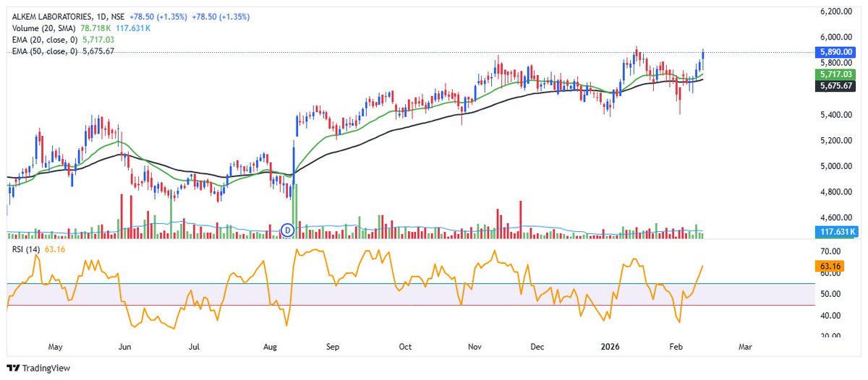Click the blue 5,890.00 last price label
Screen dimensions: 868x380
835,52
